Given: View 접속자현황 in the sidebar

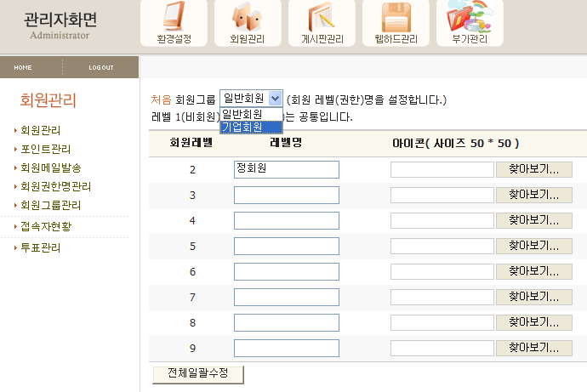Looking at the screenshot, I should [x=46, y=226].
